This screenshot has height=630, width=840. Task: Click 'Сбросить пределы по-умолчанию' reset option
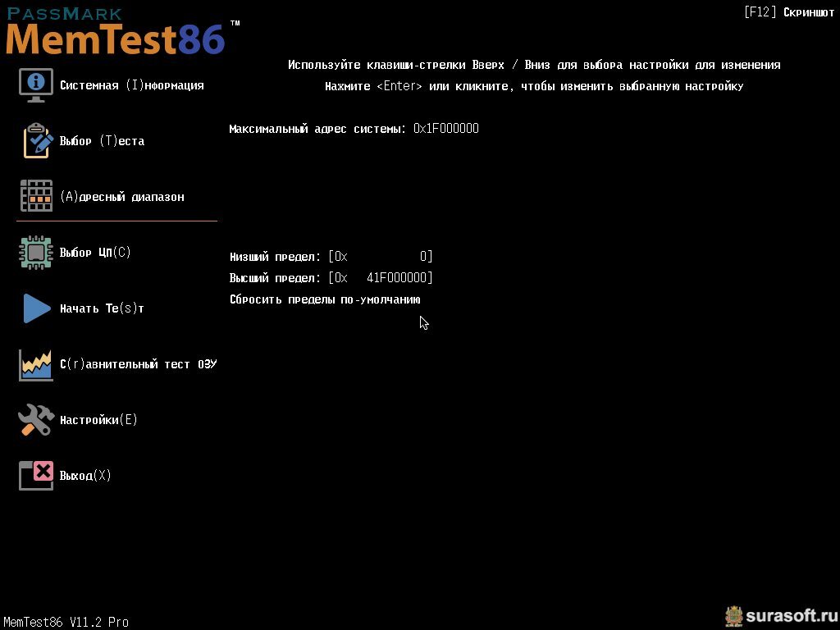(325, 299)
